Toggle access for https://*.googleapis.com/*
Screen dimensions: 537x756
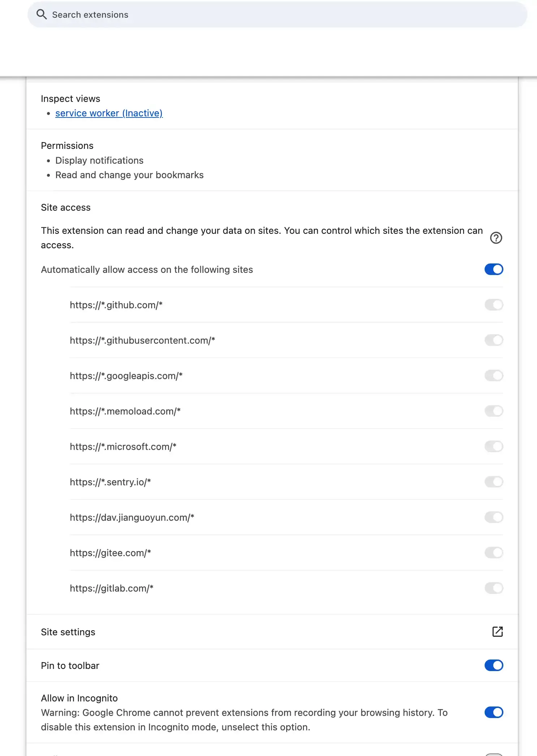(x=493, y=375)
